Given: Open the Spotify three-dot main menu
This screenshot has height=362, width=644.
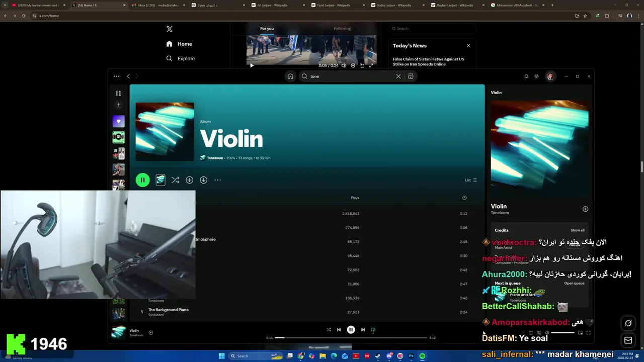Looking at the screenshot, I should click(x=116, y=76).
